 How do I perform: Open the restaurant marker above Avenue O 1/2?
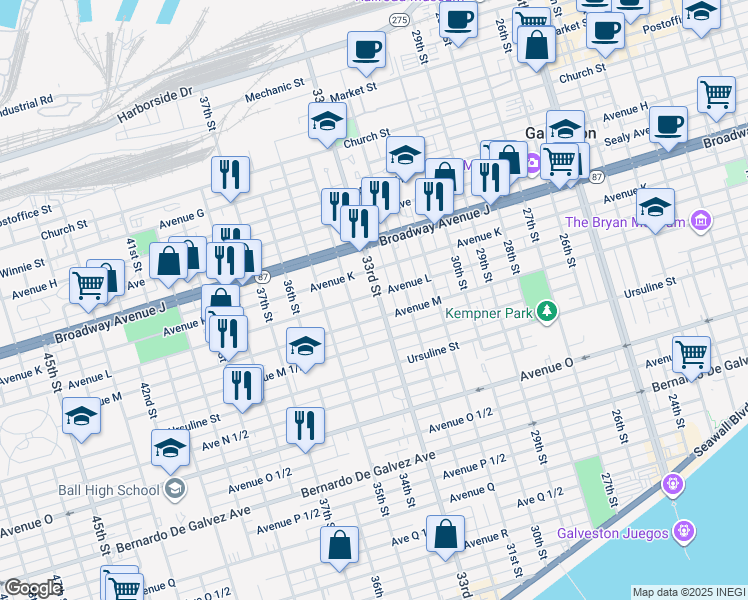click(x=305, y=425)
